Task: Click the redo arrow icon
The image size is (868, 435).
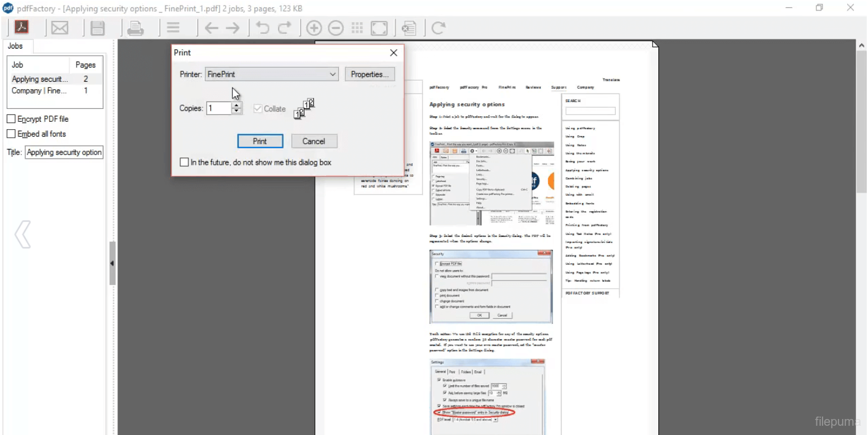Action: pyautogui.click(x=284, y=28)
